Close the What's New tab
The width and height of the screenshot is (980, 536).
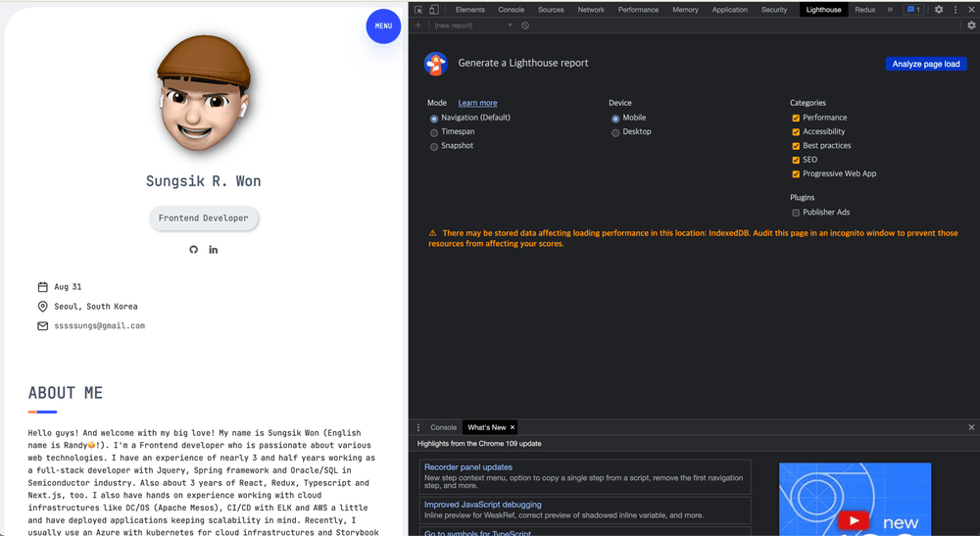513,427
